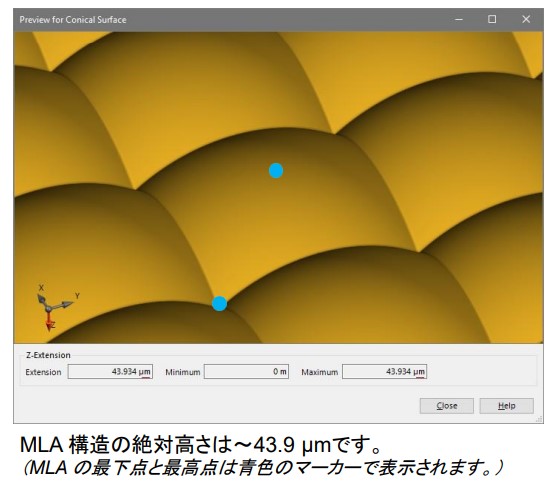
Task: Select the Extension value field
Action: [x=110, y=372]
